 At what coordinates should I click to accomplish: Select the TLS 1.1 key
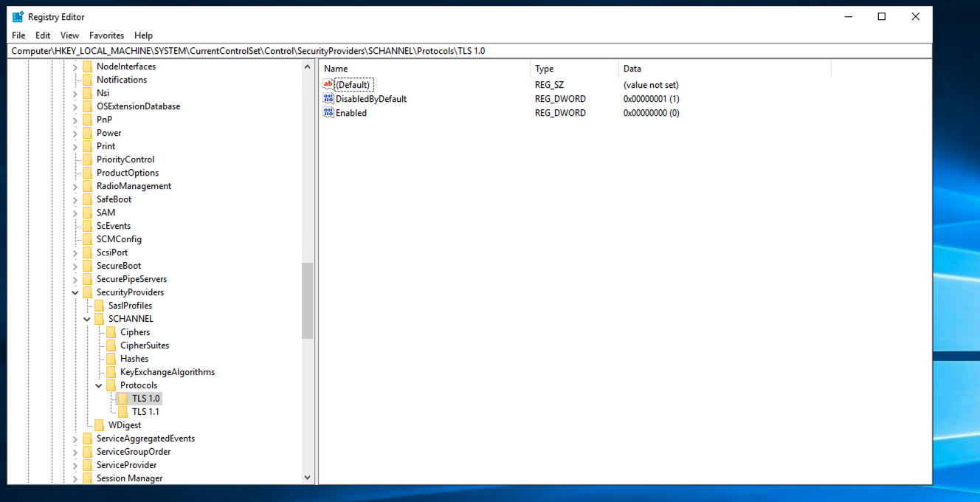click(x=145, y=412)
